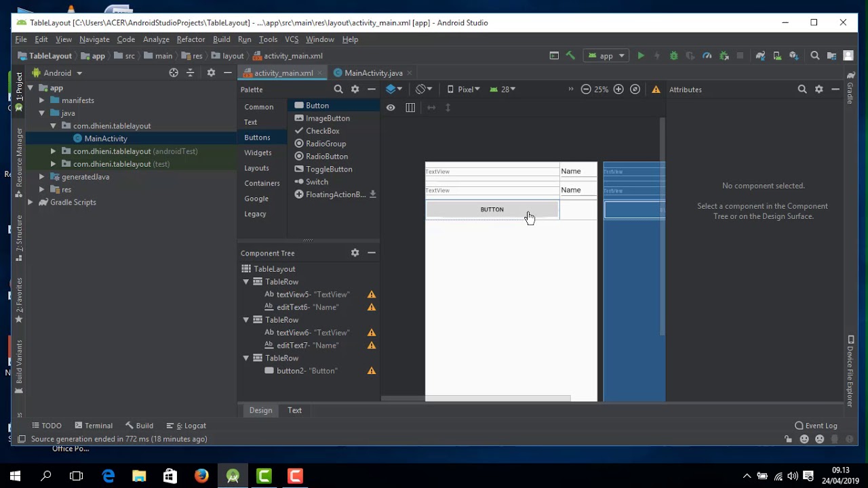Click collapse-all icon in Project panel
Screen dimensions: 868x488
click(x=190, y=73)
